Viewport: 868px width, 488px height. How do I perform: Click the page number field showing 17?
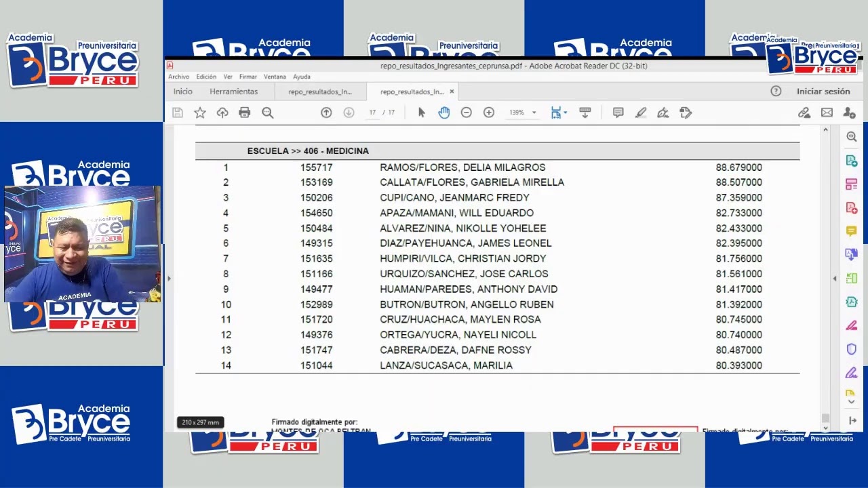click(x=372, y=113)
